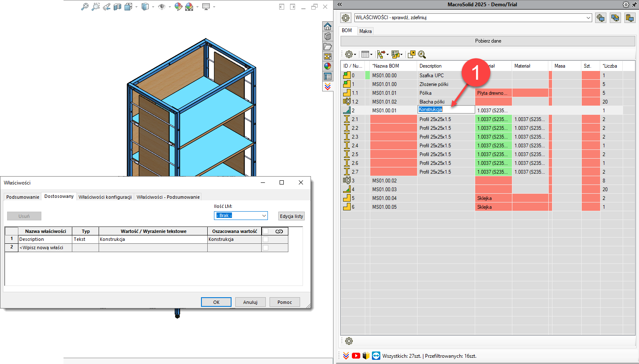The height and width of the screenshot is (364, 639).
Task: Open the BOM pop-out window icon
Action: pyautogui.click(x=412, y=54)
